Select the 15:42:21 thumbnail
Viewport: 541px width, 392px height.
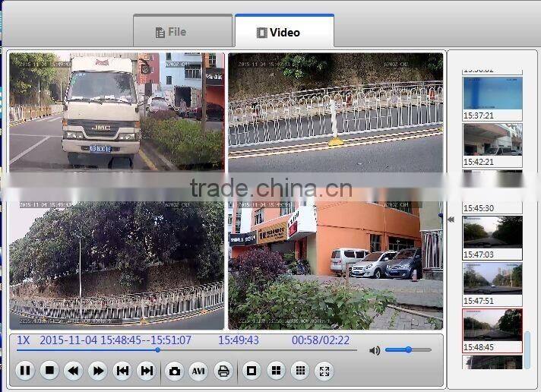point(492,145)
